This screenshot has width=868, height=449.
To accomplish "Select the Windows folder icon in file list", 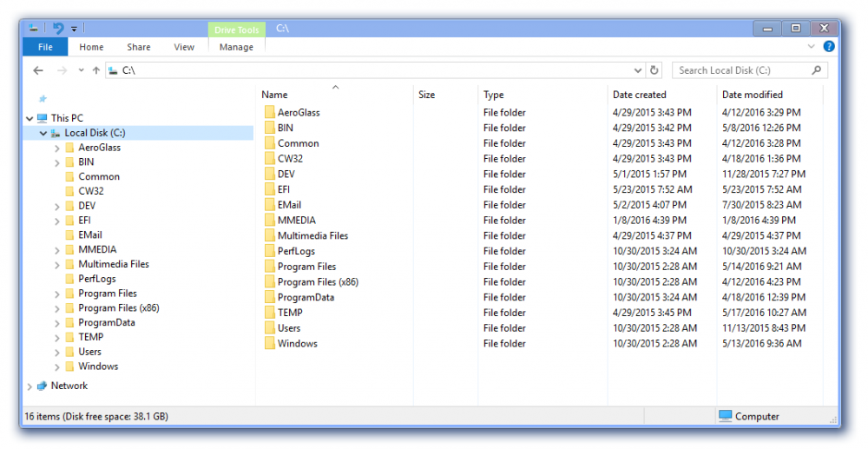I will (270, 344).
